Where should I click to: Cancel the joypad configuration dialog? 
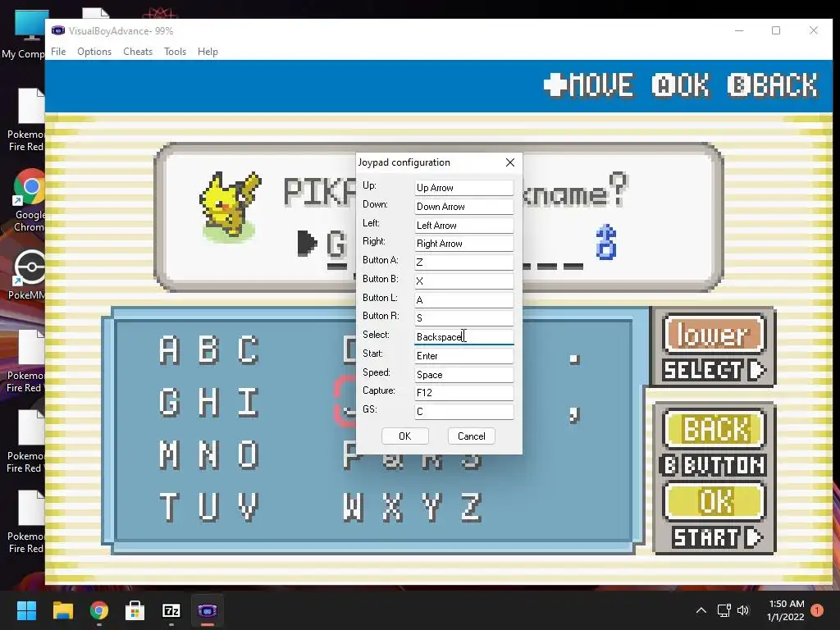point(472,436)
